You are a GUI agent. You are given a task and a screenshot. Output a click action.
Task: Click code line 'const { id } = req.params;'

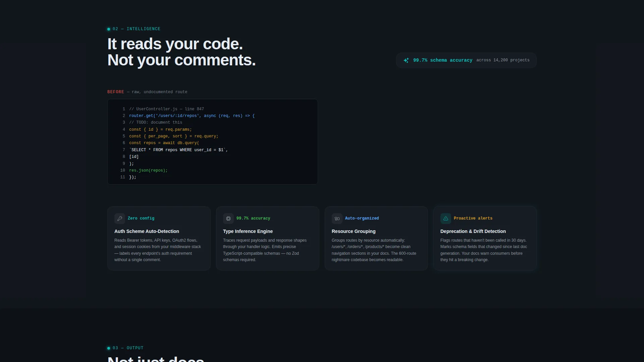tap(160, 130)
